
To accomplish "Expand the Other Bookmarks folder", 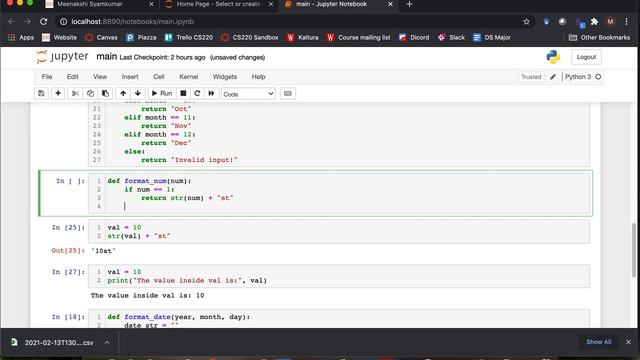I will pyautogui.click(x=599, y=38).
